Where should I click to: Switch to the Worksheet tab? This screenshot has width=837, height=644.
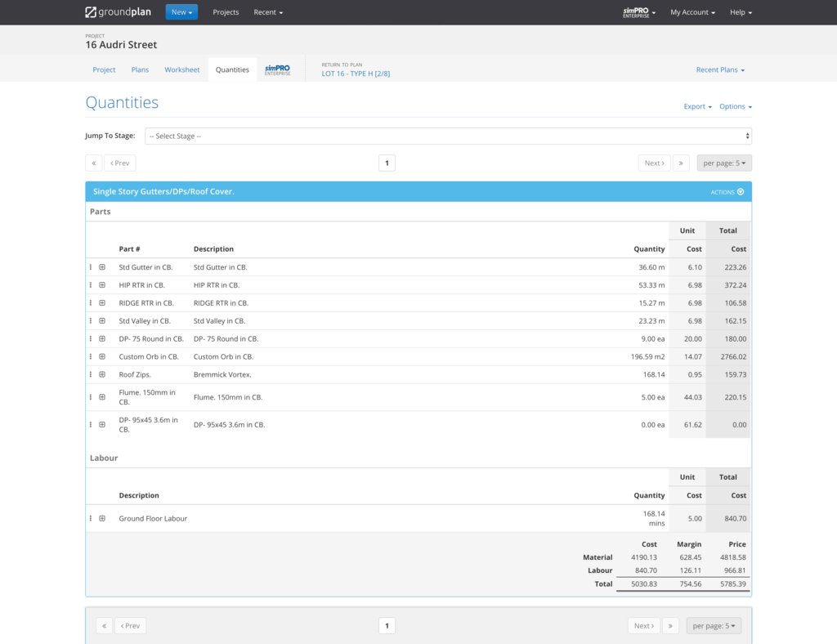(181, 69)
